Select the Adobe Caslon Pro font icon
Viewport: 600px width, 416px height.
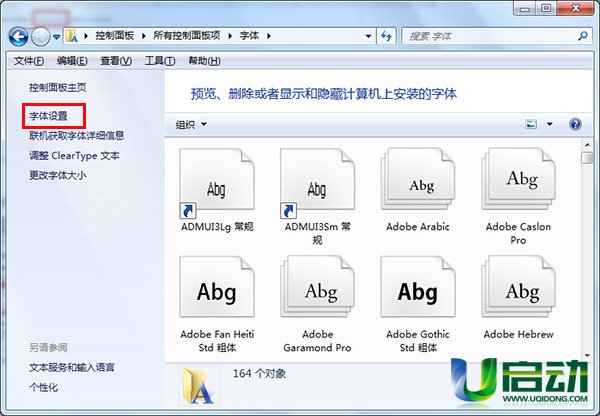pos(518,179)
